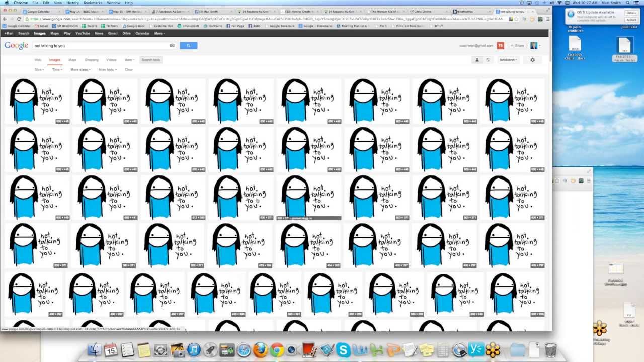Image resolution: width=644 pixels, height=362 pixels.
Task: Click Chrome back arrow
Action: tap(5, 19)
